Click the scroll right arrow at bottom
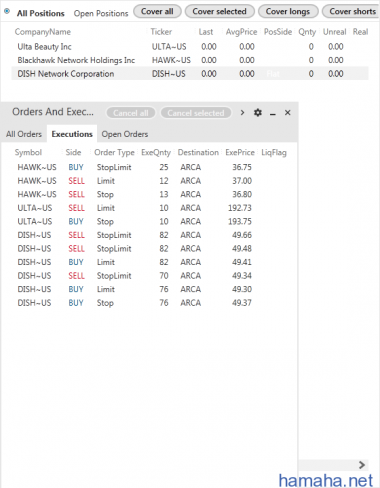 (362, 465)
